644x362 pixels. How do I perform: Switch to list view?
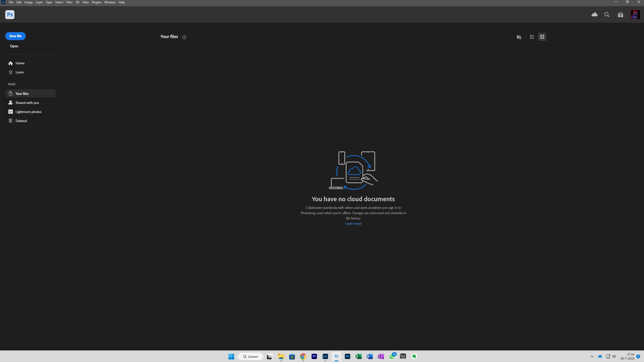pos(532,37)
